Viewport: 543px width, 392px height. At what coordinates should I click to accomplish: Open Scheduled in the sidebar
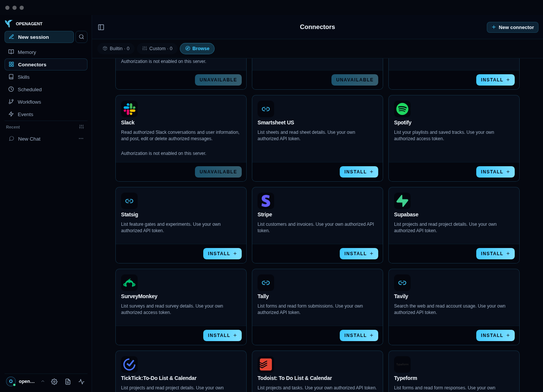tap(46, 89)
